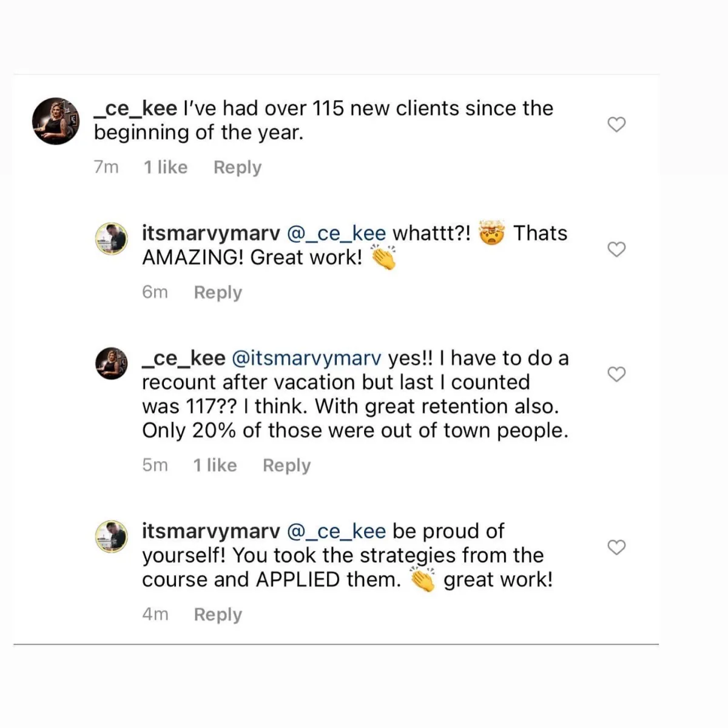This screenshot has height=728, width=728.
Task: View '1 like' on the 5m comment
Action: 215,465
